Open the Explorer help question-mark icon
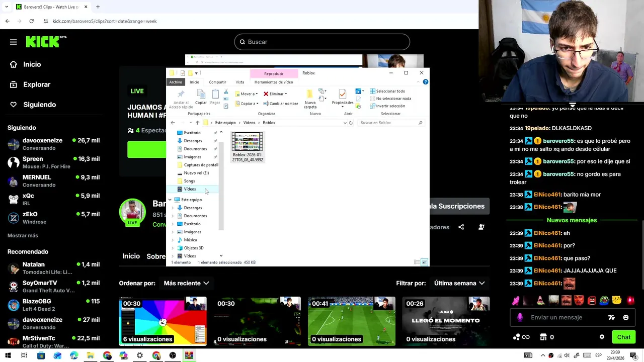644x362 pixels. [x=426, y=82]
